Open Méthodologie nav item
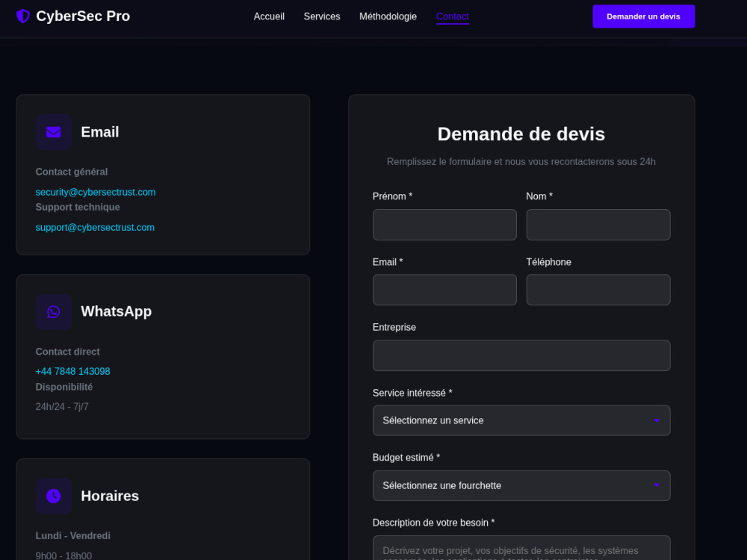747x560 pixels. [x=388, y=16]
